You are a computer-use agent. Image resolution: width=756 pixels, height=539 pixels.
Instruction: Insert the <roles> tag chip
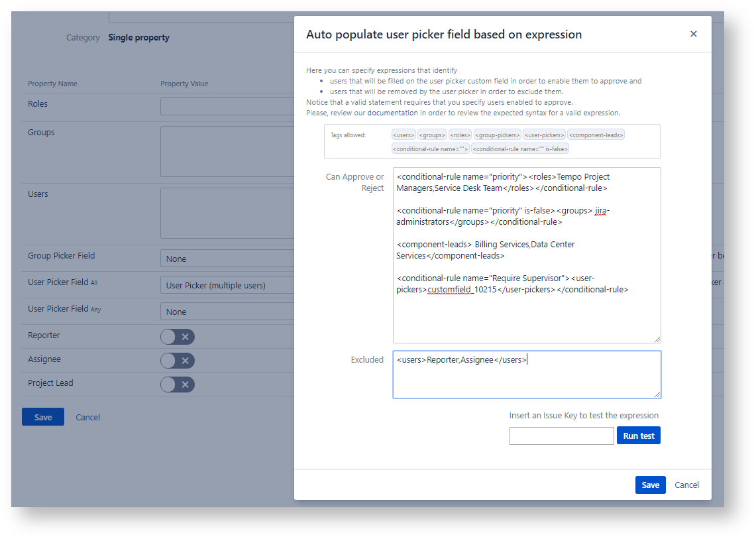[x=460, y=135]
